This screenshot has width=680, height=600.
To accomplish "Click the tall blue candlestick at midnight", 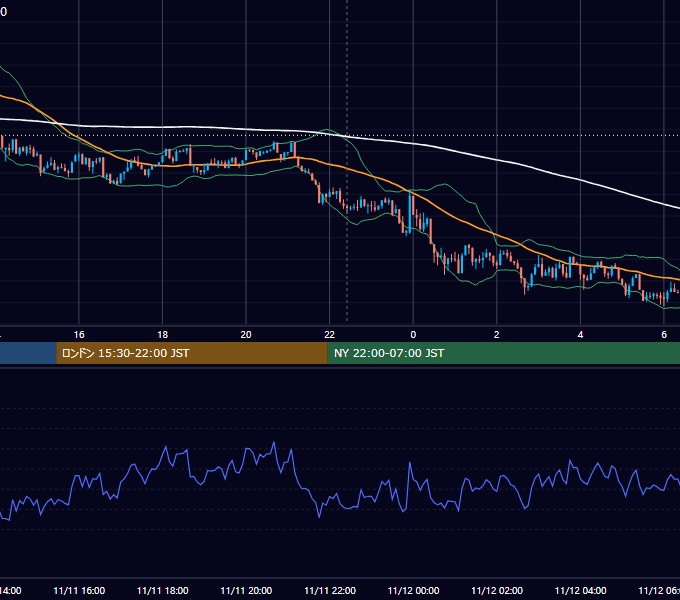I will point(410,212).
